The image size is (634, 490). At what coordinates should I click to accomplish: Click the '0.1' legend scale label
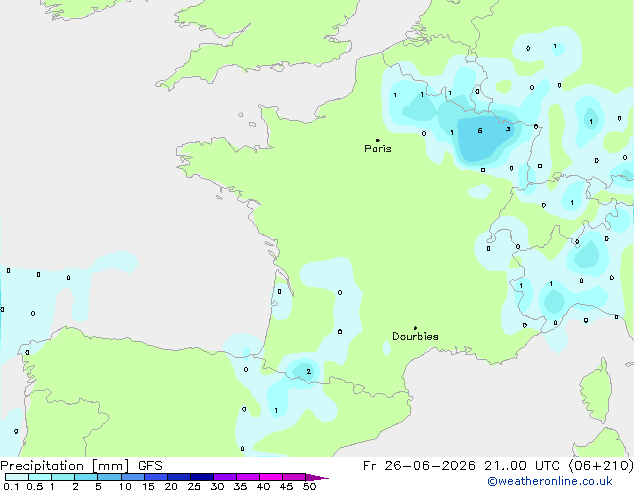click(x=11, y=486)
